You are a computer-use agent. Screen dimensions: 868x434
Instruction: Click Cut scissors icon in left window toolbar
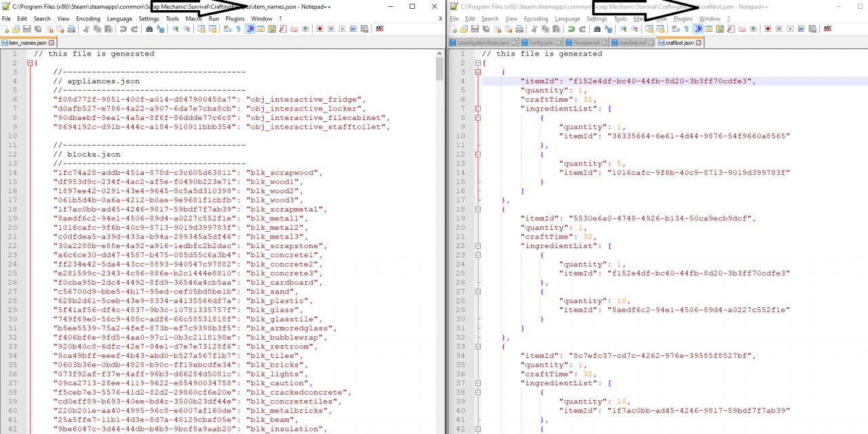pos(87,29)
